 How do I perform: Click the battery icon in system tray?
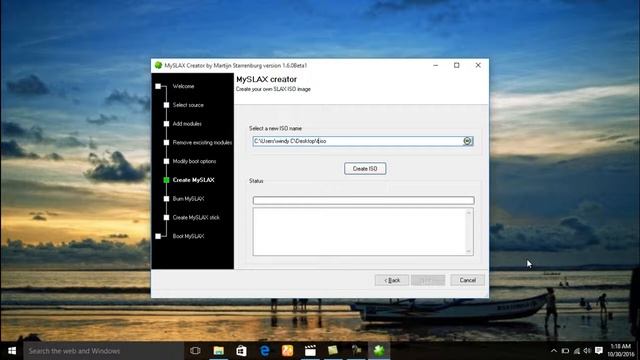565,351
